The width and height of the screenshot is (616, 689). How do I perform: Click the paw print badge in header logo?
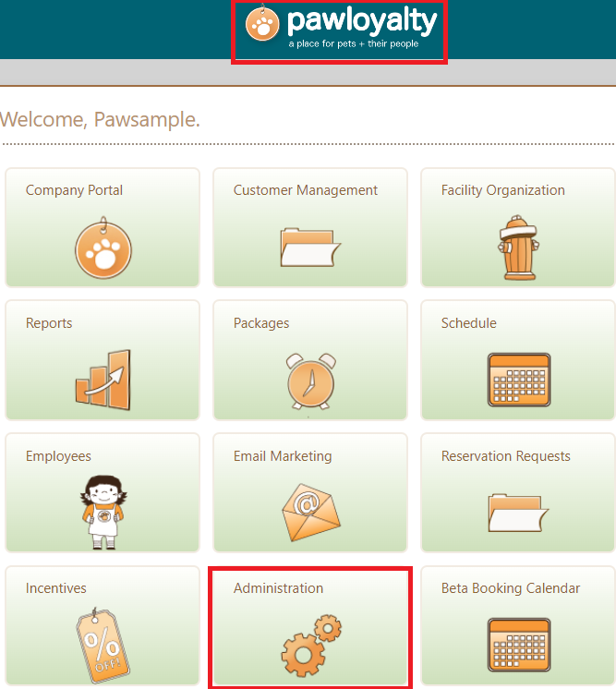(x=262, y=24)
